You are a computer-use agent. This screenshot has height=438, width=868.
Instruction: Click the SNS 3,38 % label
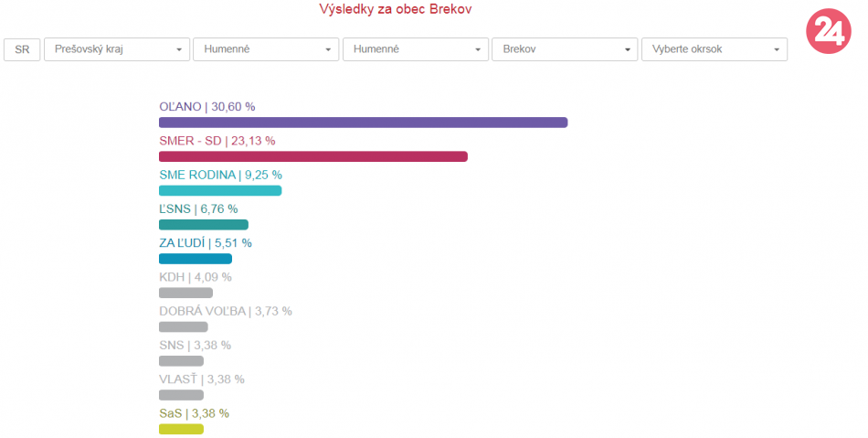[x=195, y=345]
